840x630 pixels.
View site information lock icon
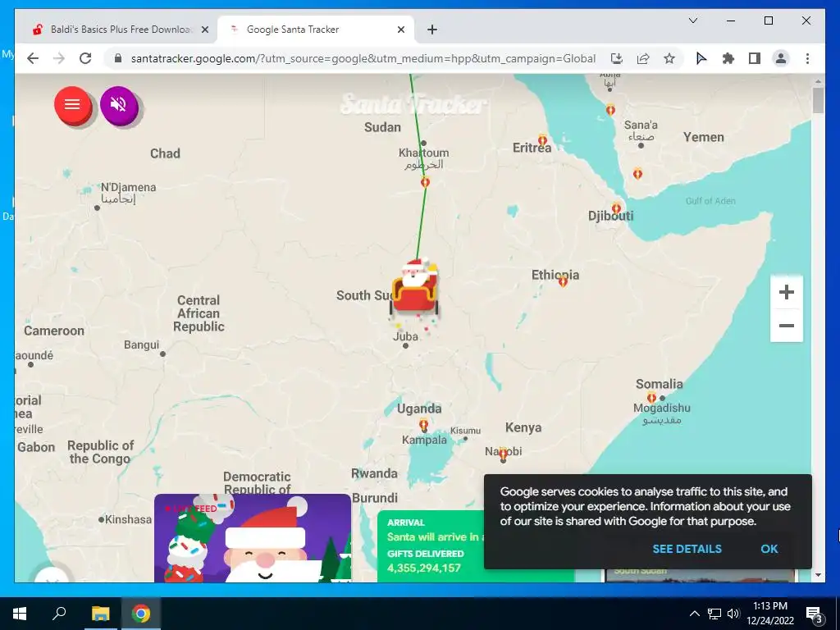point(118,58)
